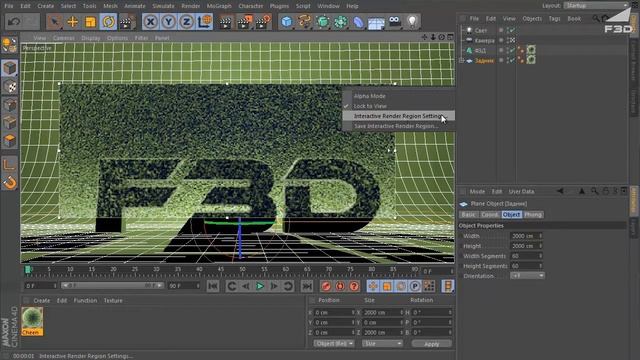The image size is (640, 360).
Task: Click the Width value field
Action: pyautogui.click(x=526, y=236)
